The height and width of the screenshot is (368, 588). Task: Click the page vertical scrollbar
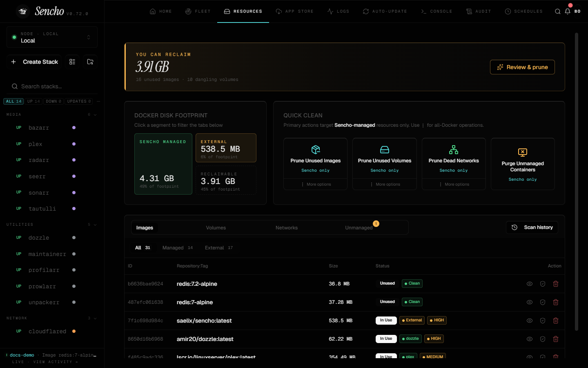click(577, 182)
